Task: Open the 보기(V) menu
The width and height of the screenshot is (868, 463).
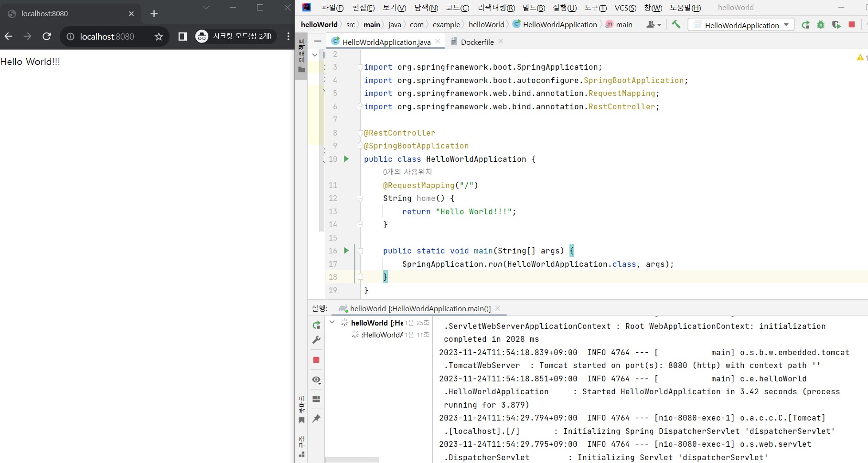Action: pyautogui.click(x=395, y=8)
